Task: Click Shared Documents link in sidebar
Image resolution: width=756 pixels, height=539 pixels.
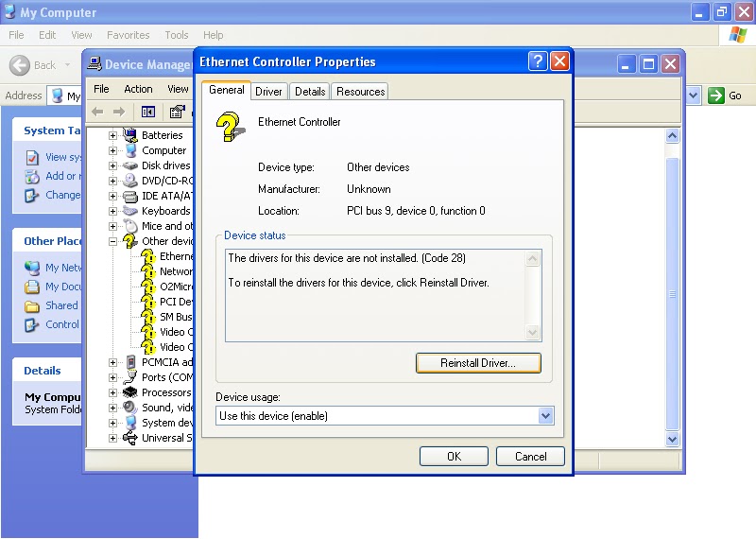Action: (x=61, y=305)
